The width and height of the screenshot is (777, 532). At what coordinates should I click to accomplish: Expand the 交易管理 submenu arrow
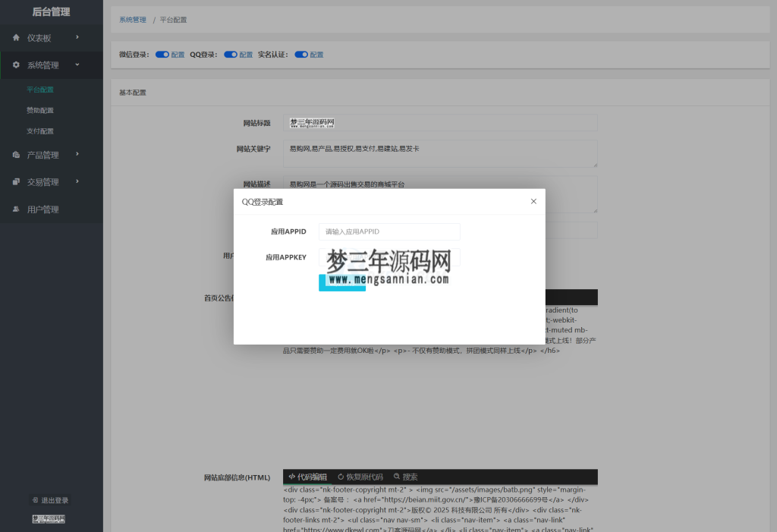coord(77,181)
